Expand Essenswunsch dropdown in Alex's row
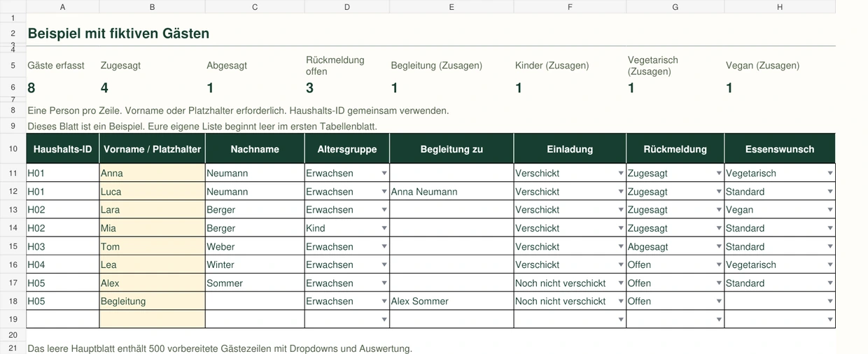The height and width of the screenshot is (354, 868). click(830, 283)
